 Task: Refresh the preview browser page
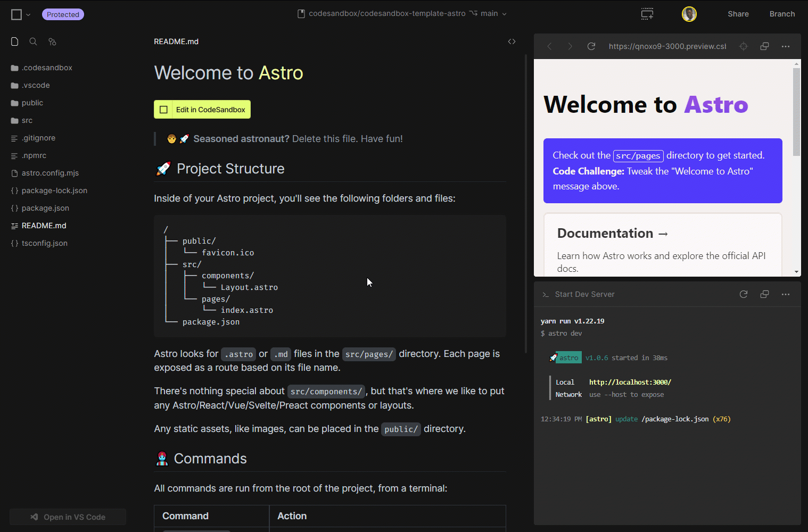591,46
